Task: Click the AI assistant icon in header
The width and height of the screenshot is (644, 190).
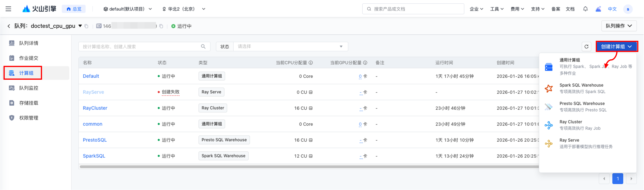Action: pyautogui.click(x=598, y=9)
